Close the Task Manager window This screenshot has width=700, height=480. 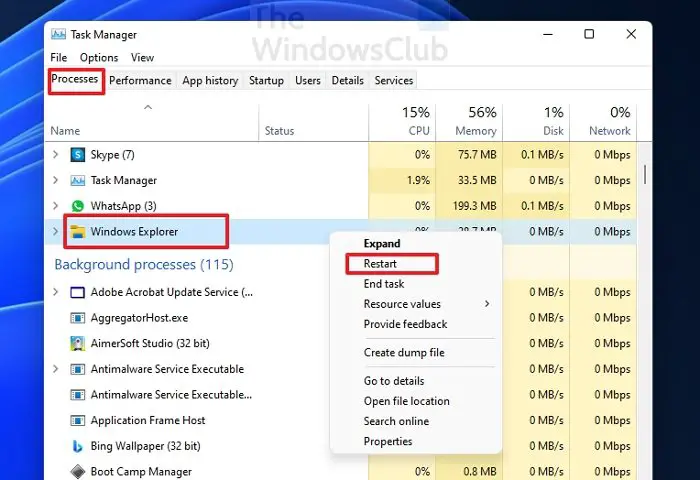pos(631,34)
